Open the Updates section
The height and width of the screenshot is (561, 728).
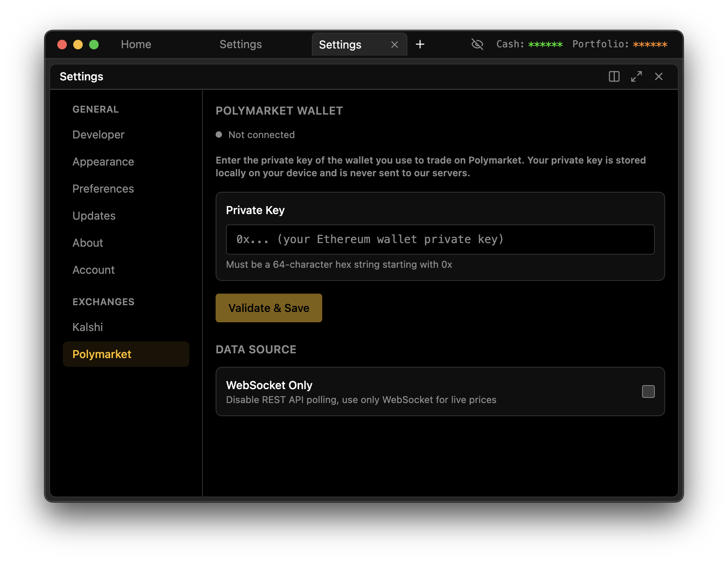[94, 216]
